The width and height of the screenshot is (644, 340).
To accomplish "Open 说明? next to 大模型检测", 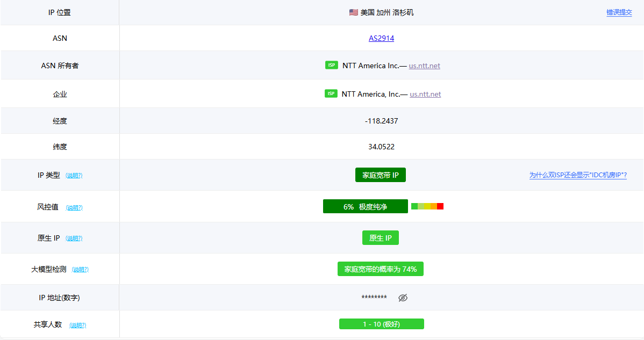I will point(80,270).
